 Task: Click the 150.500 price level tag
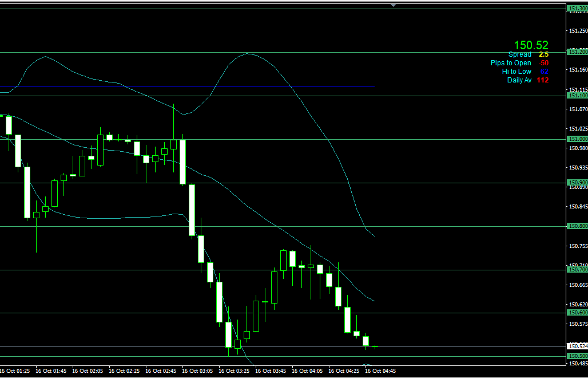[577, 356]
